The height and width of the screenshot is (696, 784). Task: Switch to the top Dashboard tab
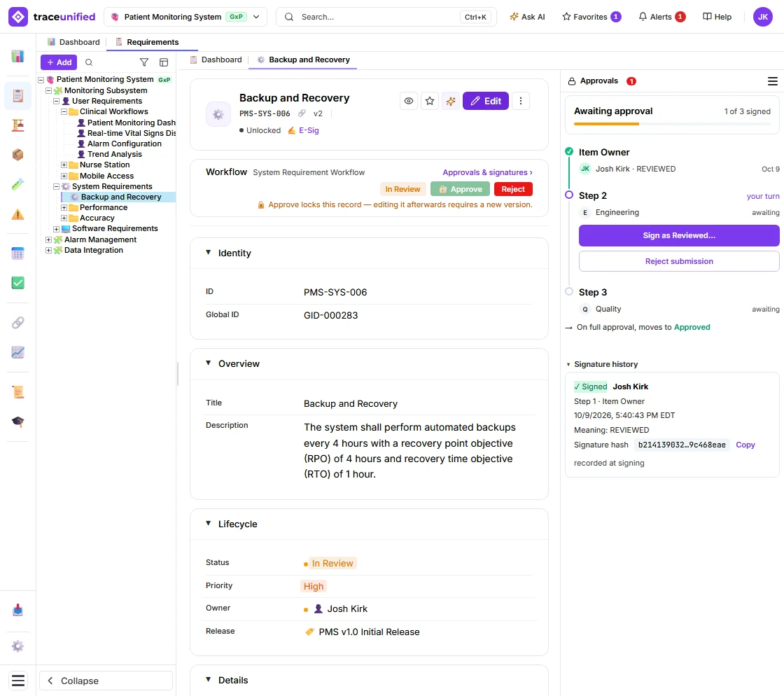(x=73, y=42)
